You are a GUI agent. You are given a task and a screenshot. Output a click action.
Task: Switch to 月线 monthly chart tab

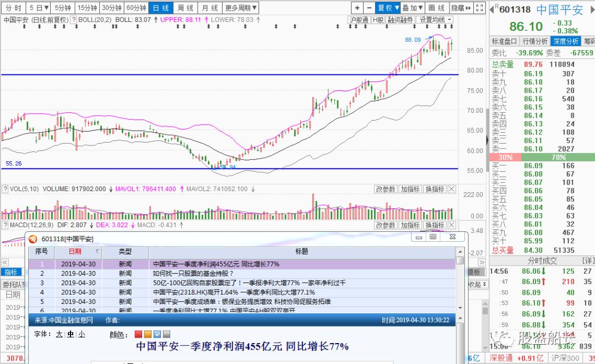[x=210, y=8]
